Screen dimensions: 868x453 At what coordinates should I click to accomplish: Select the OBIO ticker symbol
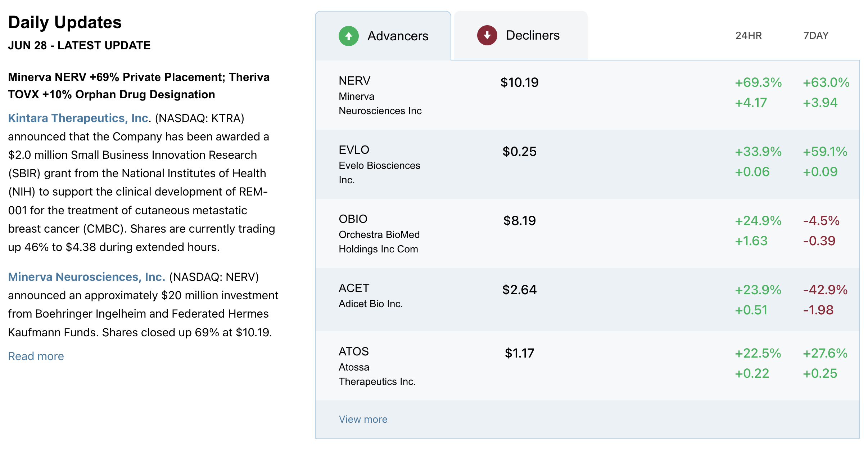(x=353, y=219)
